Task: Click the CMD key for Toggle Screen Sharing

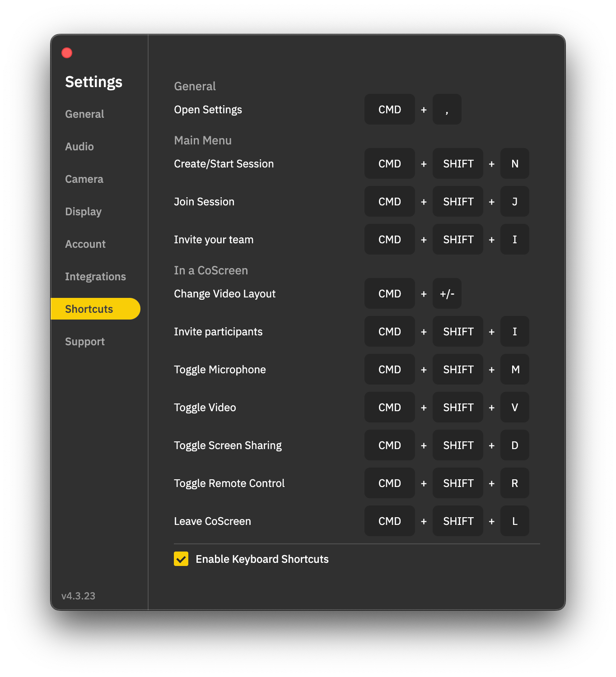Action: [390, 445]
